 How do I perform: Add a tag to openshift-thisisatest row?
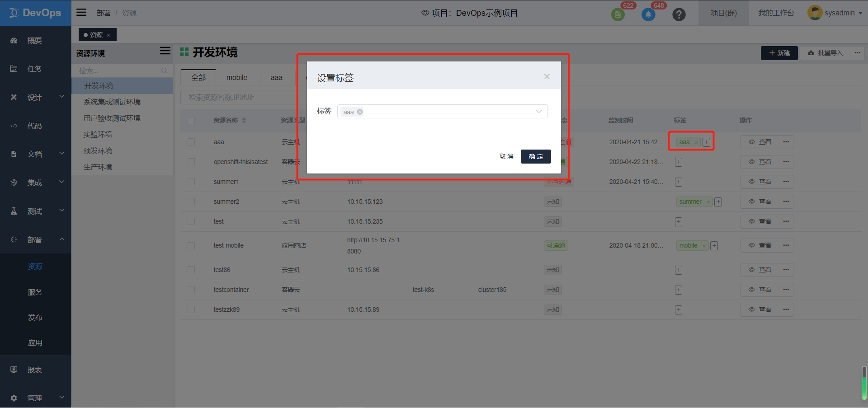click(679, 162)
